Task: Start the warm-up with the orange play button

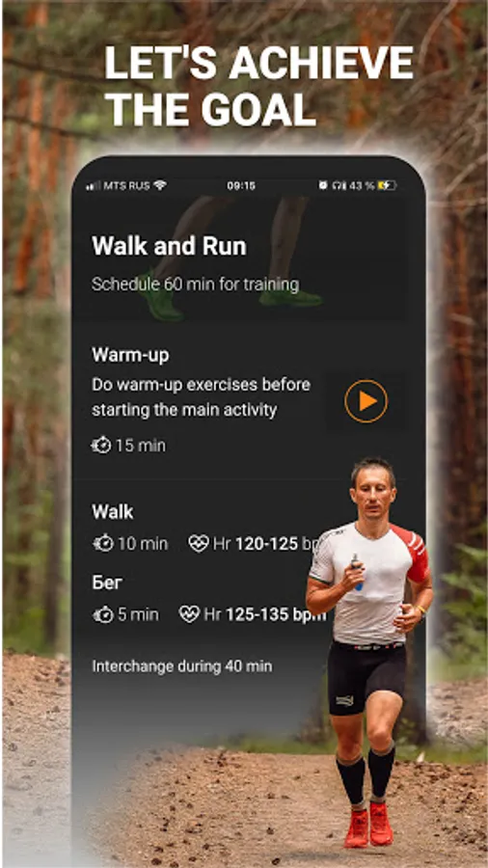Action: click(x=366, y=401)
